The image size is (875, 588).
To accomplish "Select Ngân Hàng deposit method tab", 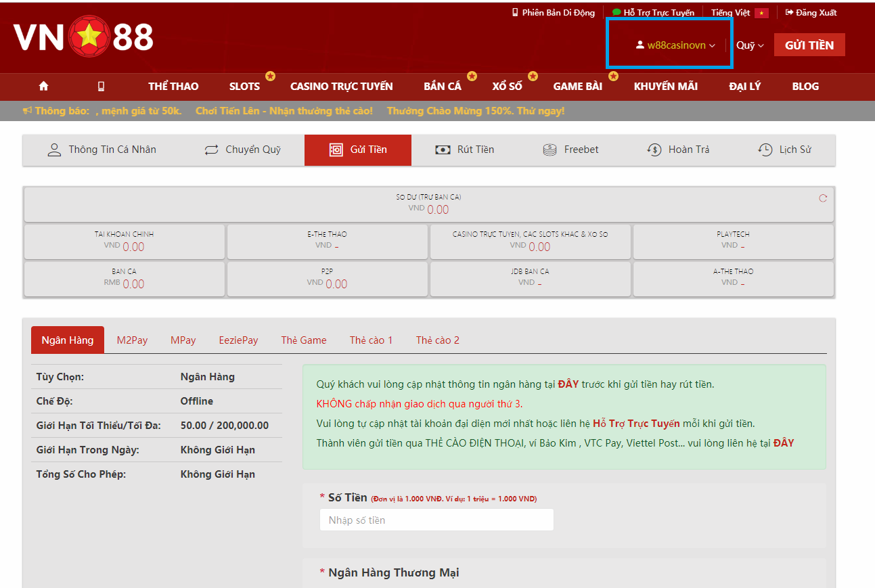I will pos(68,340).
